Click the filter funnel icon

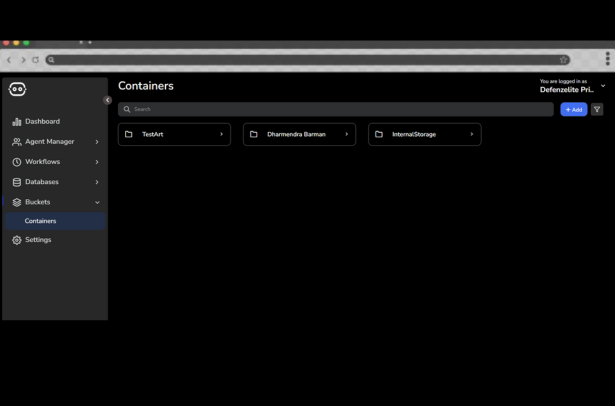597,109
